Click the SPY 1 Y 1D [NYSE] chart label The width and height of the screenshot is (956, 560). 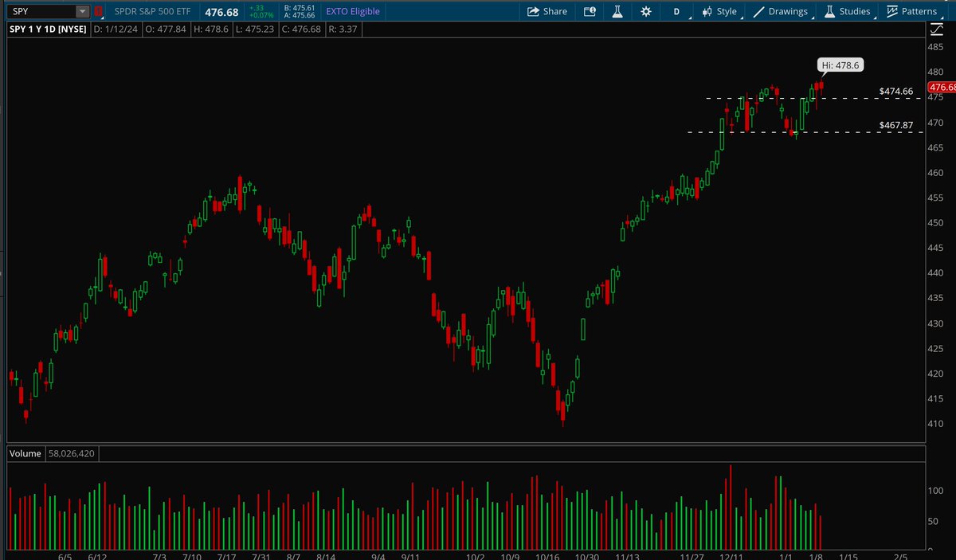[49, 30]
